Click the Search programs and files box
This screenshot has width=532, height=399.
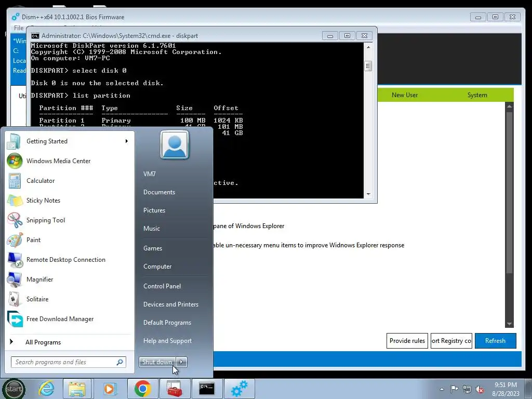(69, 362)
